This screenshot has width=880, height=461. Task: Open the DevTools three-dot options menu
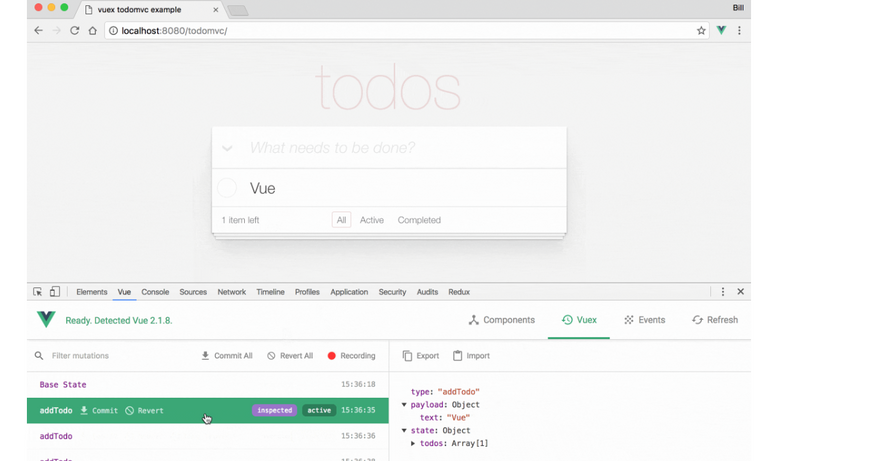coord(723,292)
